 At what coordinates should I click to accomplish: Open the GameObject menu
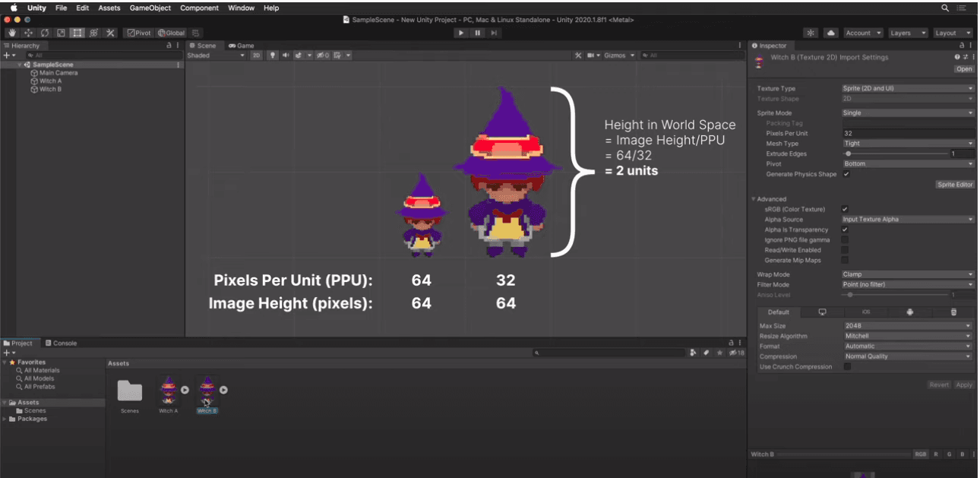coord(150,8)
